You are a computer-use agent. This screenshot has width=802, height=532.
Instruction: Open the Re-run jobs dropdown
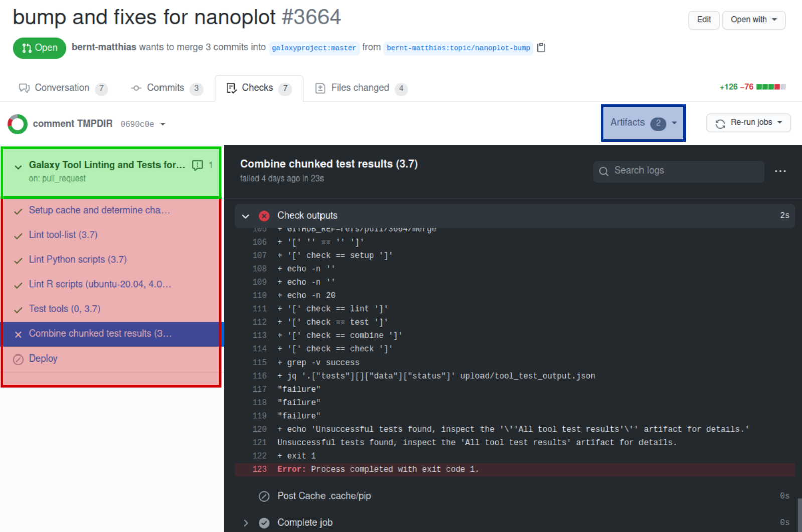click(x=749, y=123)
